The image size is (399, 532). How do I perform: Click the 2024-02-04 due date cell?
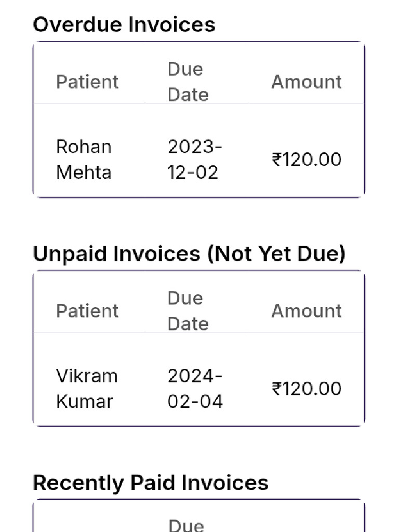coord(195,389)
